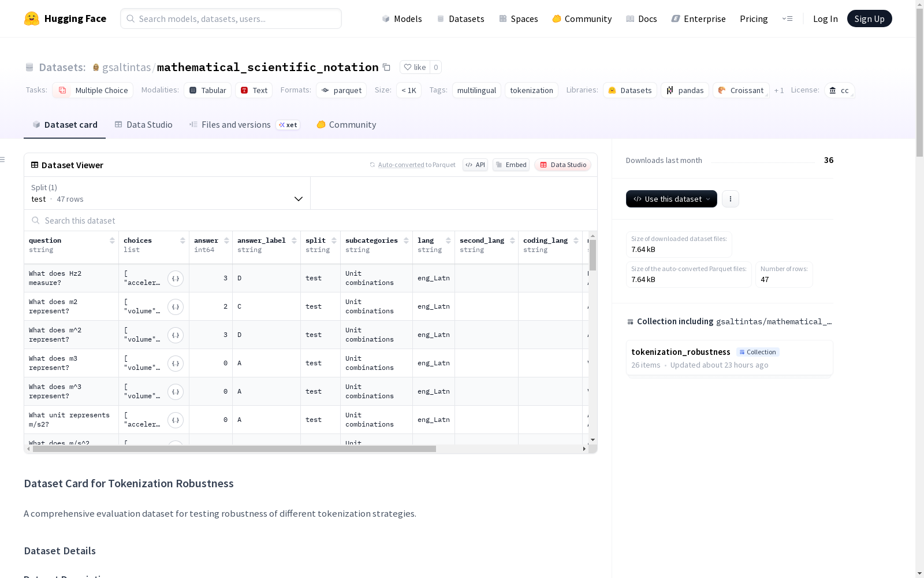Open the three-dot dataset options menu
The width and height of the screenshot is (924, 578).
coord(731,199)
